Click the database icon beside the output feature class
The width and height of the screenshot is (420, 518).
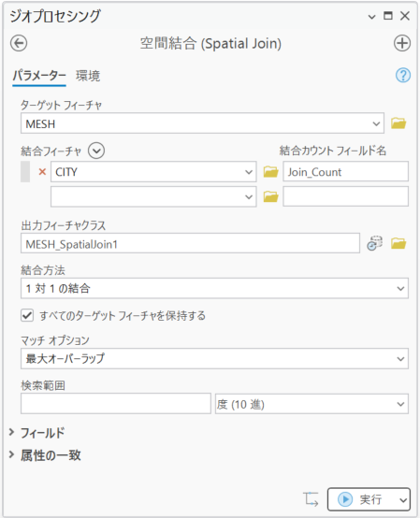pos(375,243)
